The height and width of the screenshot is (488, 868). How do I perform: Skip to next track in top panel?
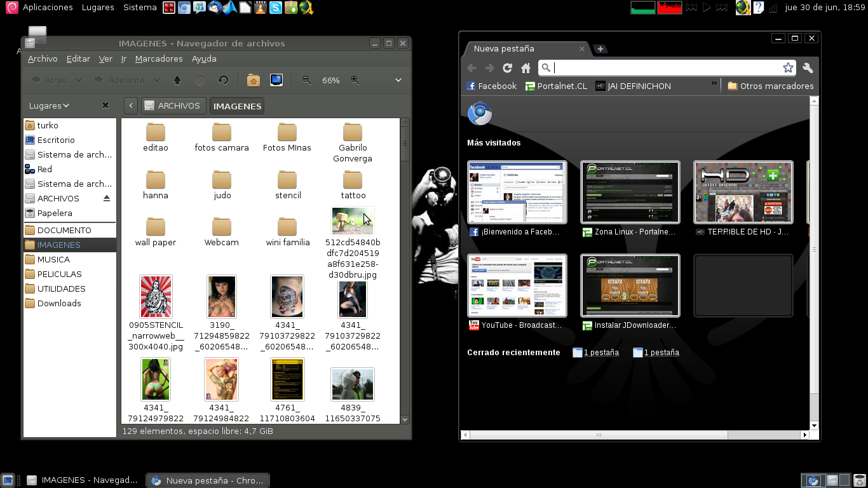tap(722, 8)
